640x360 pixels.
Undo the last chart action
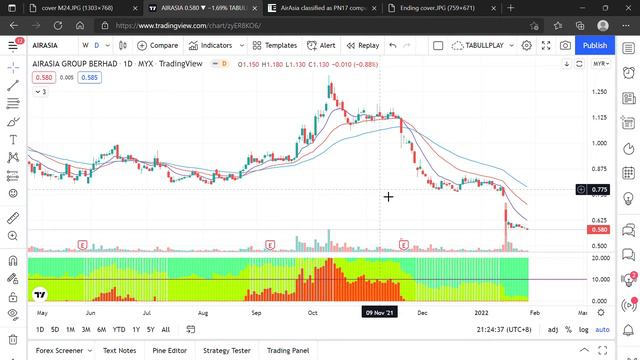[x=393, y=45]
